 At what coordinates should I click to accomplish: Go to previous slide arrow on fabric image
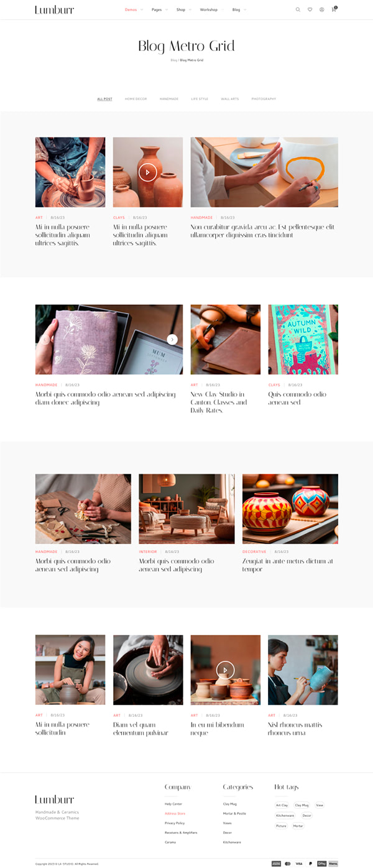point(45,339)
